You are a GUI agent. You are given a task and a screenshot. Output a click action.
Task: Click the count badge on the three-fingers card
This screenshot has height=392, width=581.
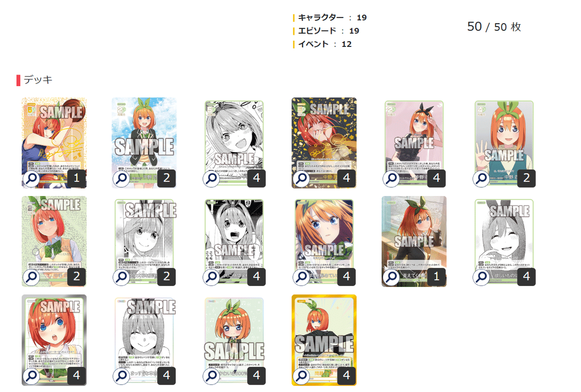pyautogui.click(x=526, y=179)
